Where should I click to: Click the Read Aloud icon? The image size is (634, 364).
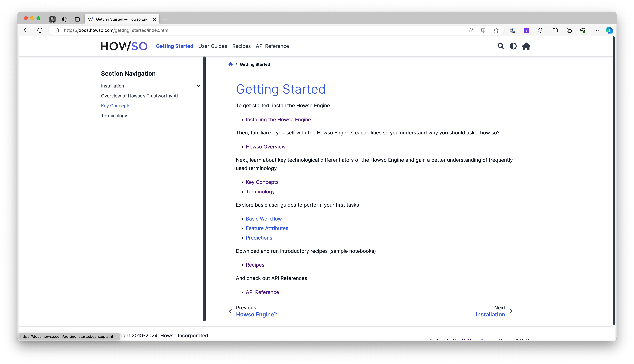pos(471,30)
